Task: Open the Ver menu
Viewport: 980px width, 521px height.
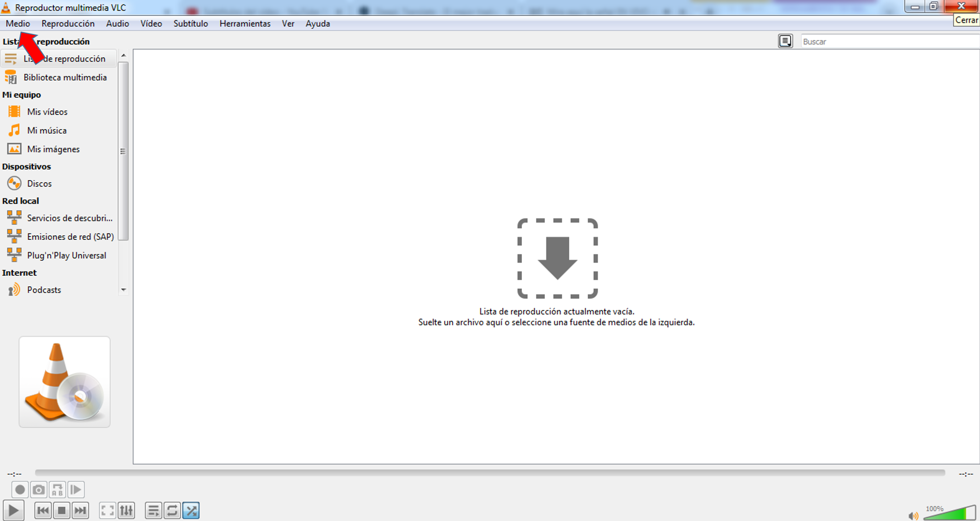Action: pyautogui.click(x=288, y=23)
